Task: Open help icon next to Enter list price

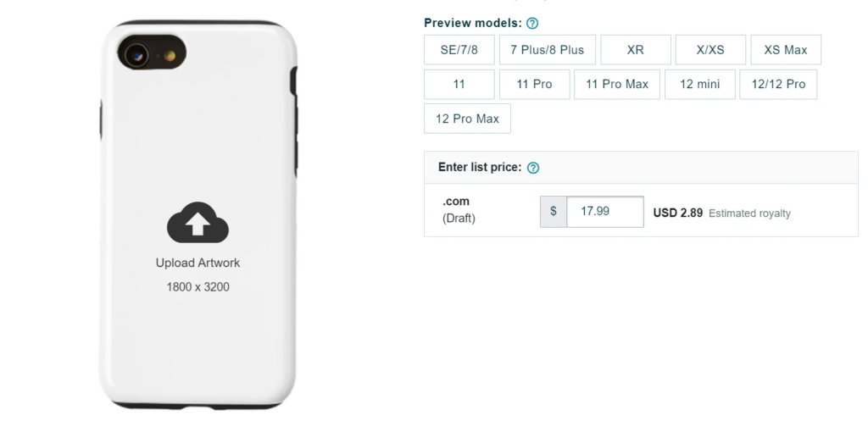Action: [x=532, y=168]
